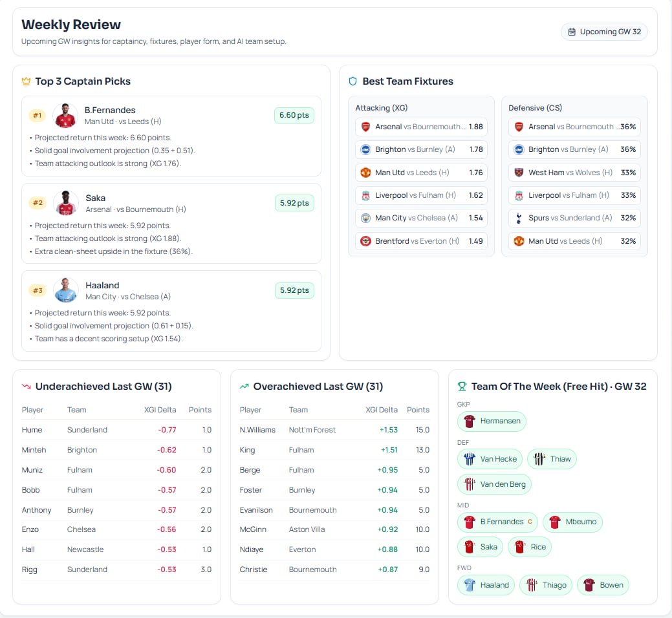
Task: Click the #3 rank badge for Haaland
Action: coord(38,290)
